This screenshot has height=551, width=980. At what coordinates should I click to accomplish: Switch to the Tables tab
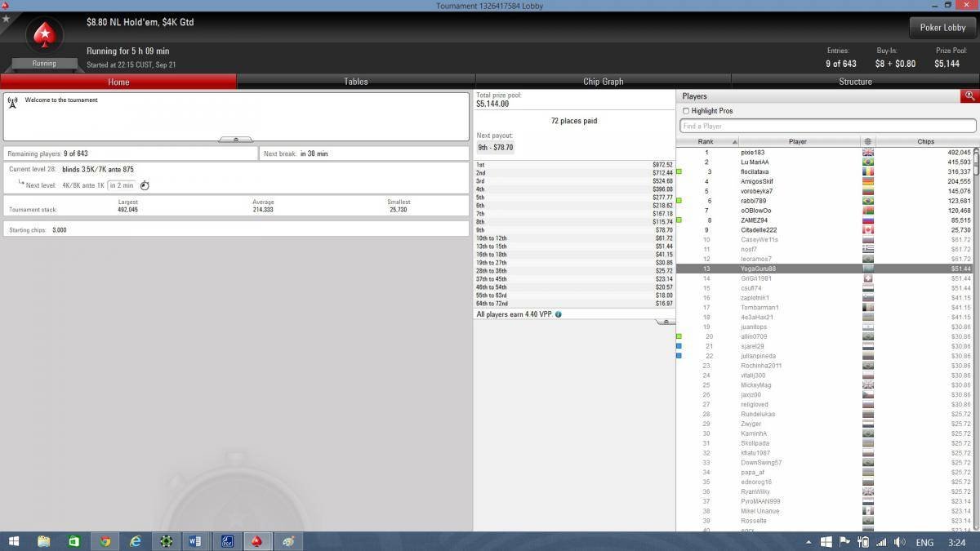355,82
